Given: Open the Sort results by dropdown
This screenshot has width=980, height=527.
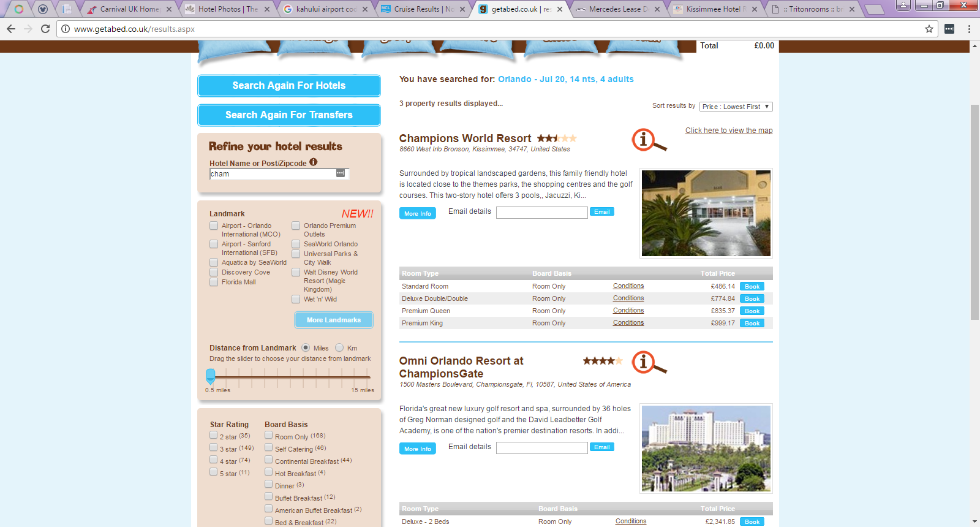Looking at the screenshot, I should click(x=736, y=107).
